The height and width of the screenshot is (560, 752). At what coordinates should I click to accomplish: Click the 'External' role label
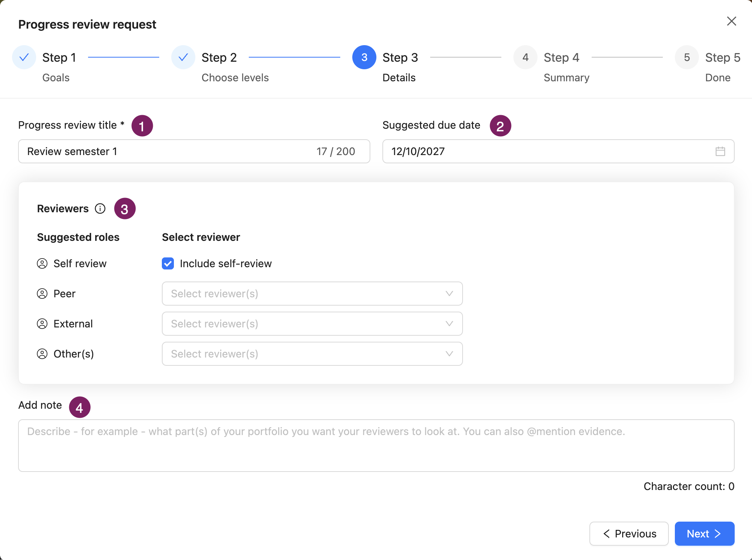click(73, 324)
